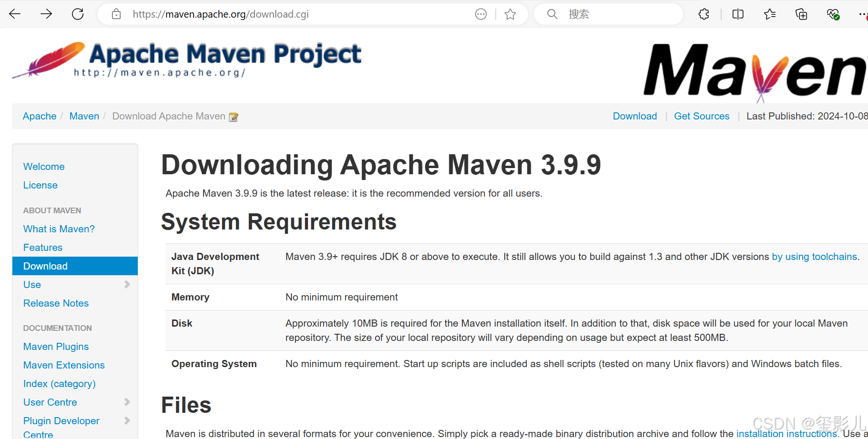Open the Get Sources link

702,116
